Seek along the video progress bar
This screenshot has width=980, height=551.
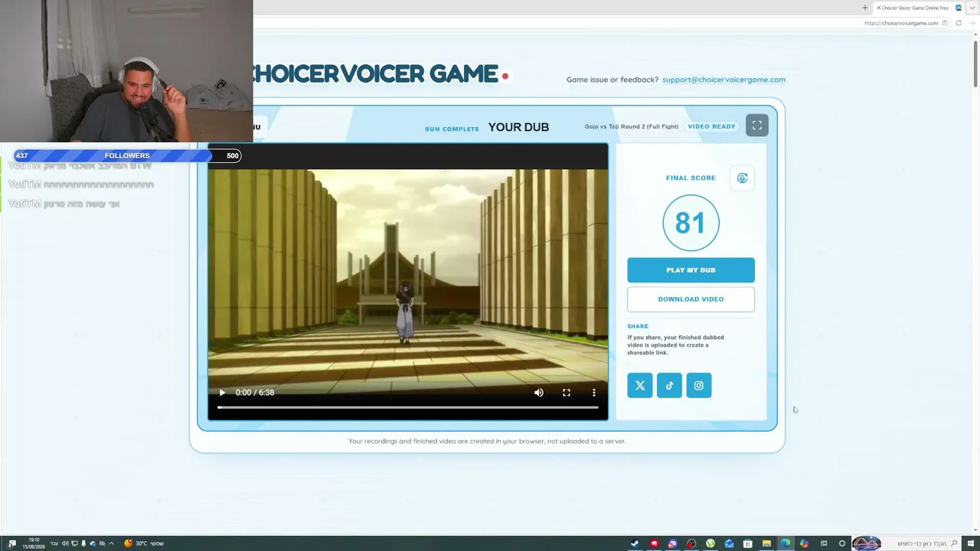408,407
